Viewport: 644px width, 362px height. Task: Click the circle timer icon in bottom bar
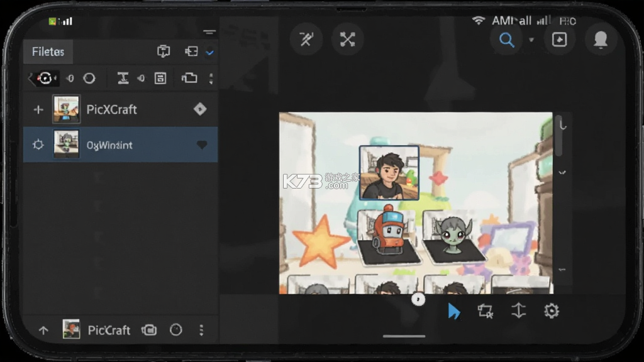pyautogui.click(x=176, y=330)
